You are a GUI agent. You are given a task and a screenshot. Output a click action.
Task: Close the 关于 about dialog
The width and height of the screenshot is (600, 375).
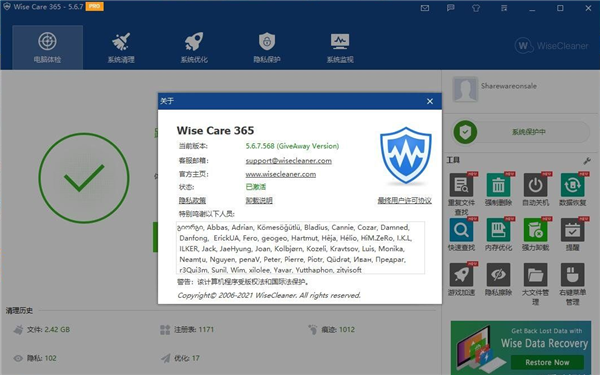[x=430, y=101]
